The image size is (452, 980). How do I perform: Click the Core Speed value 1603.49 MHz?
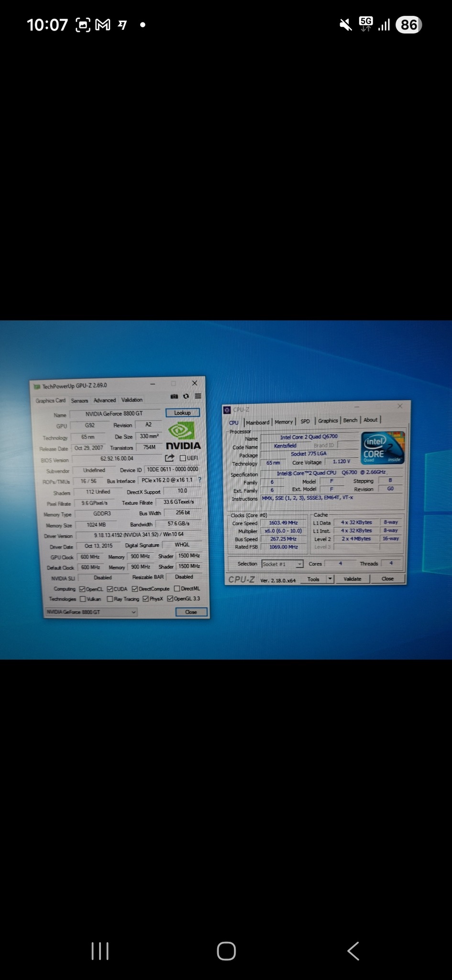pyautogui.click(x=283, y=523)
